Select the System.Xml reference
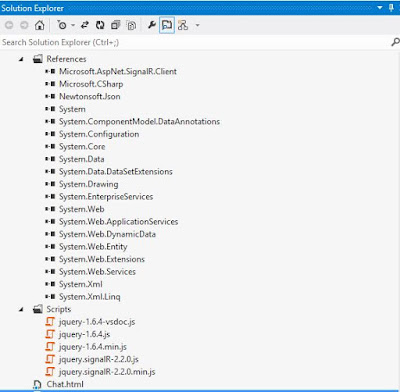Viewport: 400px width, 392px height. point(81,284)
